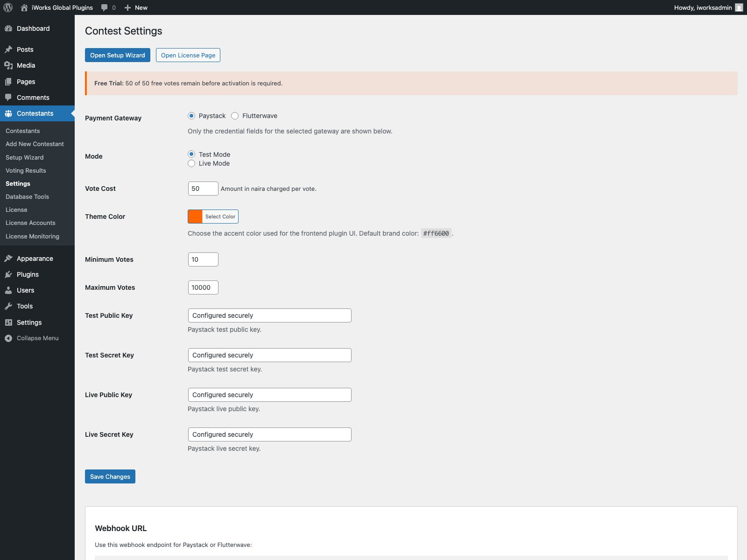Viewport: 747px width, 560px height.
Task: Click the Collapse Menu arrow icon
Action: (8, 338)
